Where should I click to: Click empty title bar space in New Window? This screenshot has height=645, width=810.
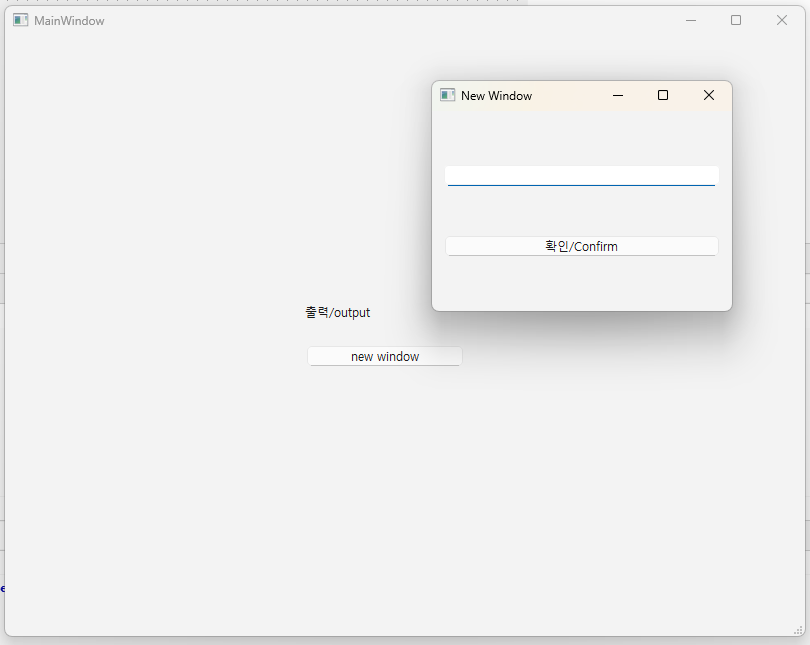tap(570, 95)
